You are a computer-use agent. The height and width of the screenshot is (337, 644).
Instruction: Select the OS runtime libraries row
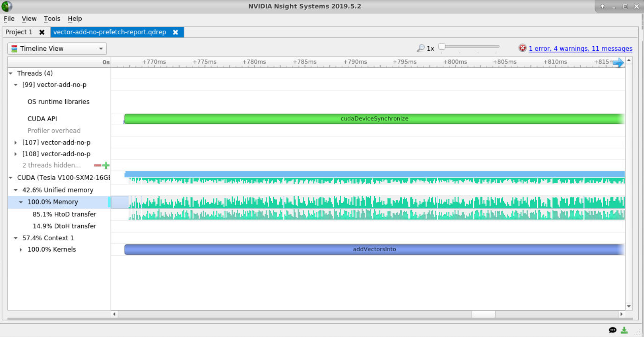(x=59, y=102)
